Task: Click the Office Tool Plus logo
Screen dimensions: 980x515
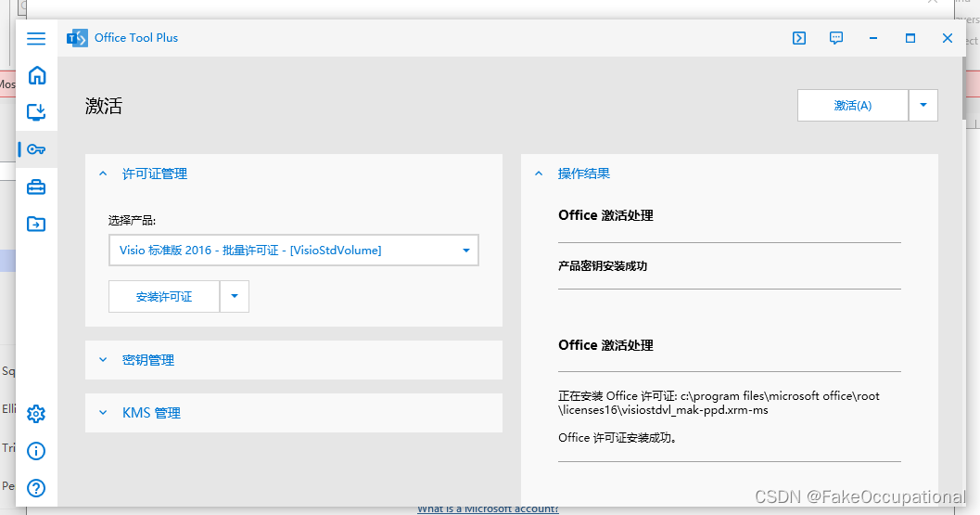Action: (77, 38)
